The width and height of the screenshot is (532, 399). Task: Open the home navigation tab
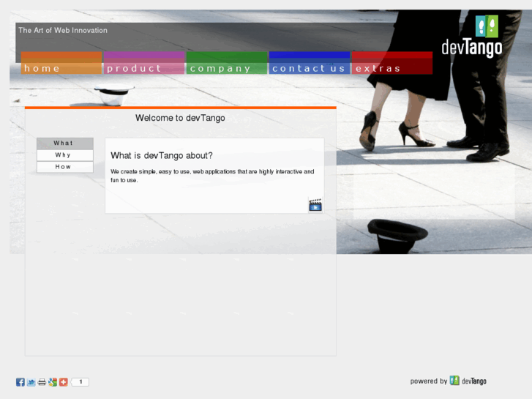coord(61,63)
